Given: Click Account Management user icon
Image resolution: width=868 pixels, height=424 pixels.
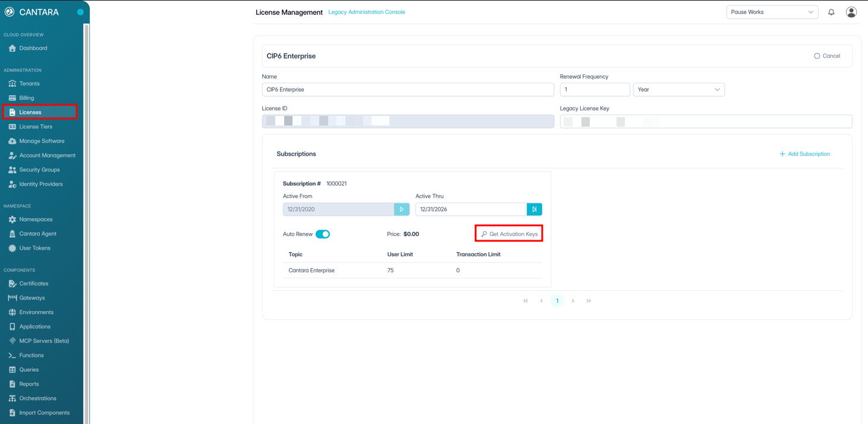Looking at the screenshot, I should click(x=12, y=155).
